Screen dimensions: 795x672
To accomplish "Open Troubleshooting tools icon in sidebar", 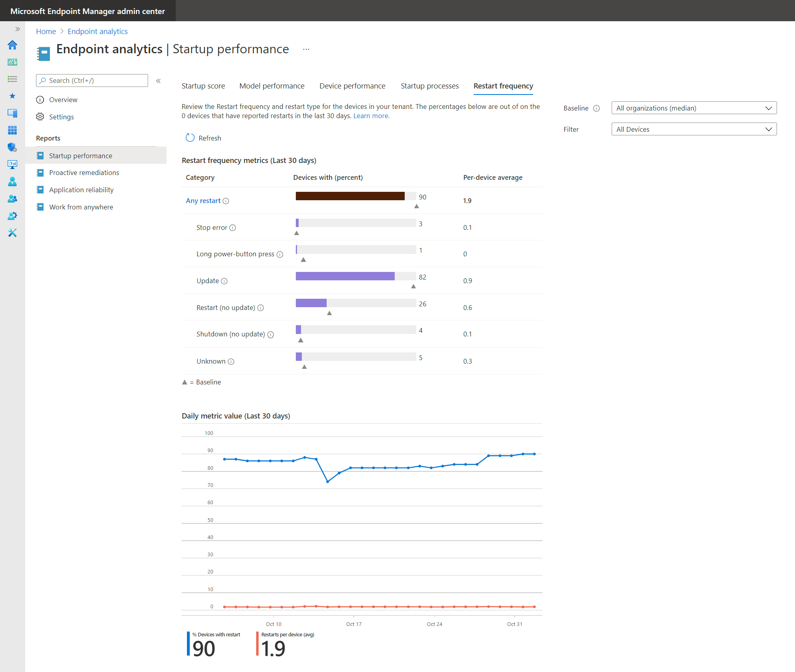I will 12,233.
